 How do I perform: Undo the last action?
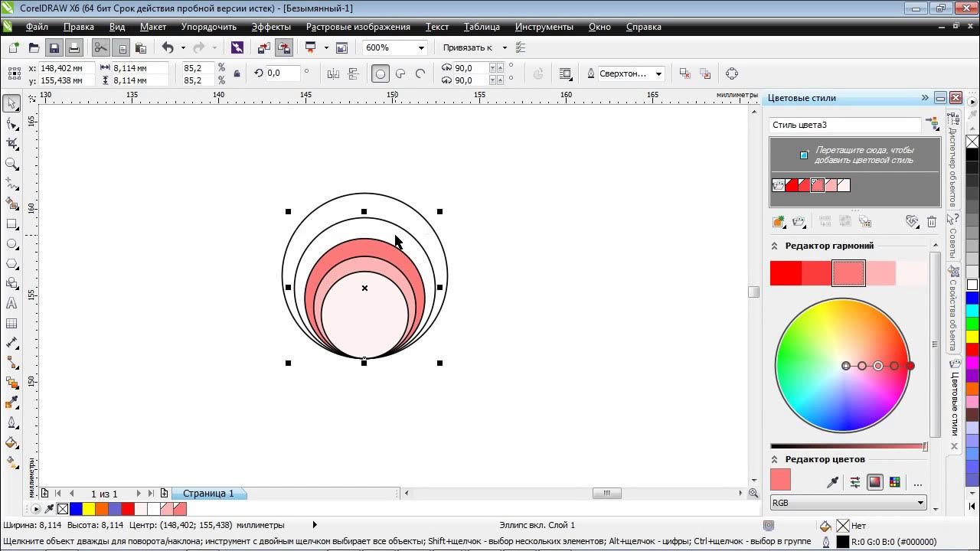point(168,47)
